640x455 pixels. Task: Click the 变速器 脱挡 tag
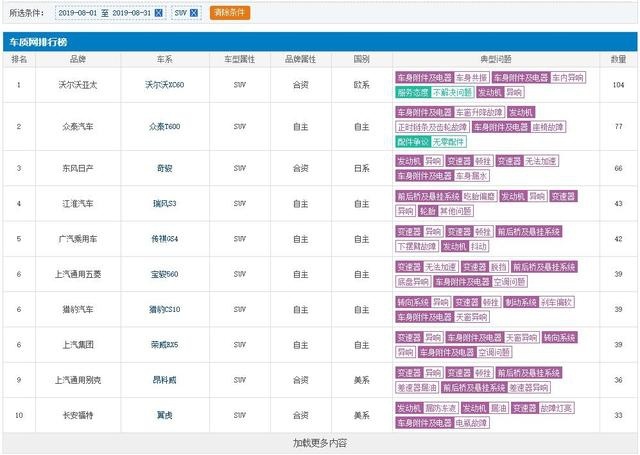(485, 267)
